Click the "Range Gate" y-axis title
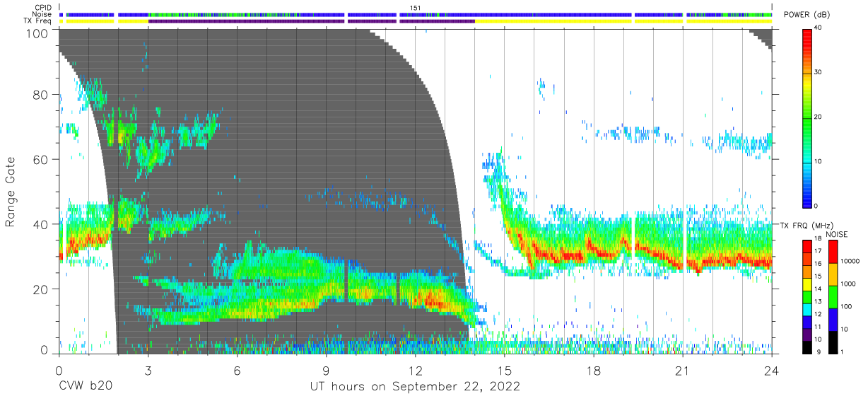 11,191
